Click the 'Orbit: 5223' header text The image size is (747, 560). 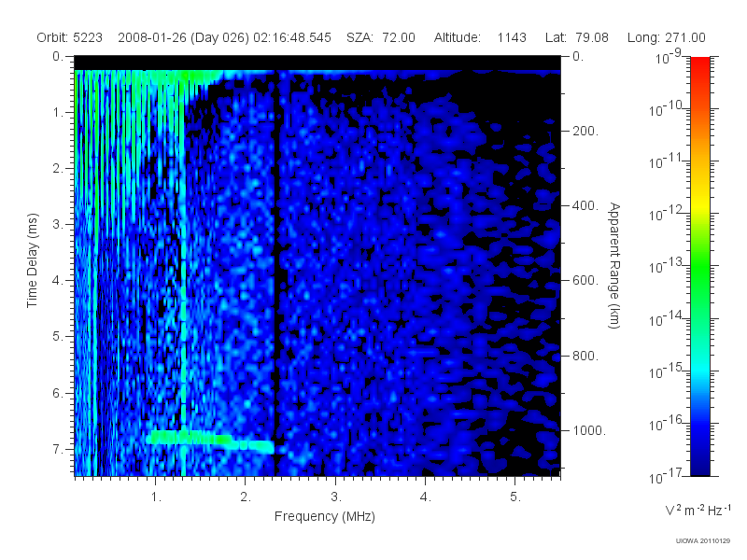tap(69, 37)
